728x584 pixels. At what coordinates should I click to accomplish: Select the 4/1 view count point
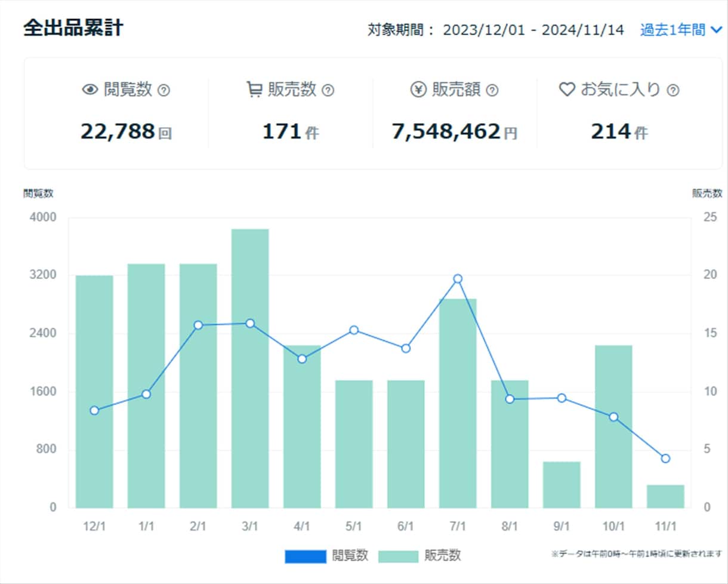(302, 359)
